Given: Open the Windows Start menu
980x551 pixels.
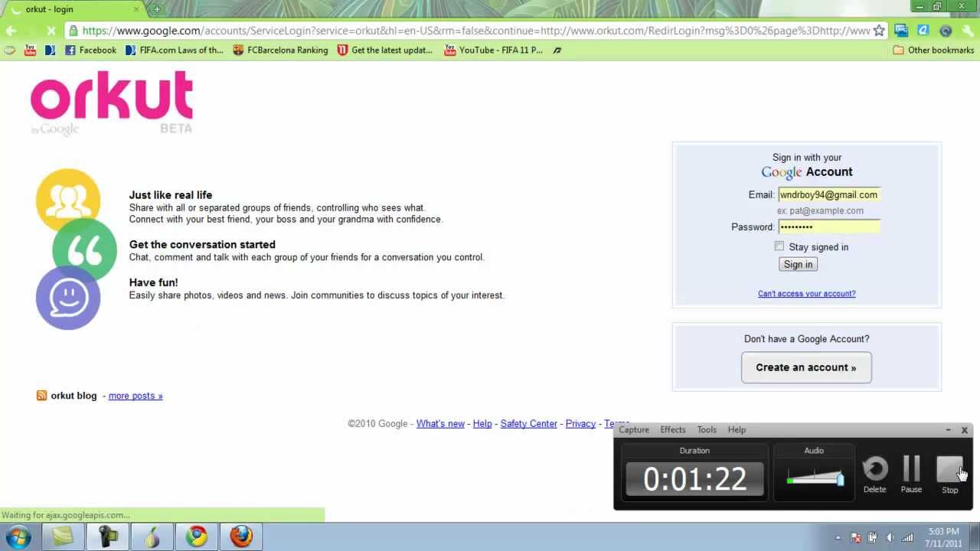Looking at the screenshot, I should click(x=18, y=537).
